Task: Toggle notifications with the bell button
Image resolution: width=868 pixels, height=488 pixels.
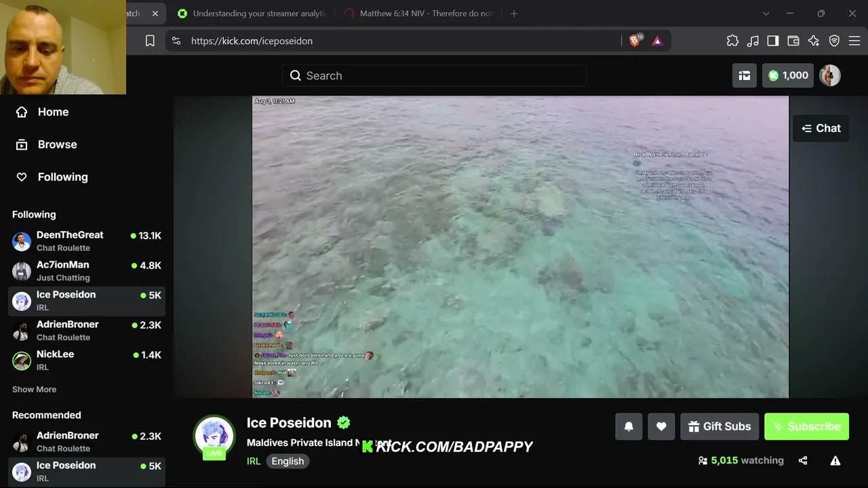Action: [629, 426]
